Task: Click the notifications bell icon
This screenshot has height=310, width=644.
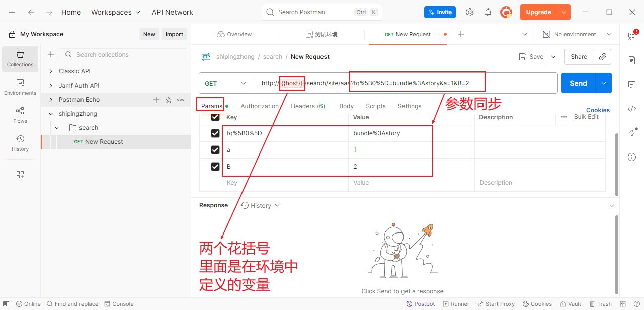Action: [488, 12]
